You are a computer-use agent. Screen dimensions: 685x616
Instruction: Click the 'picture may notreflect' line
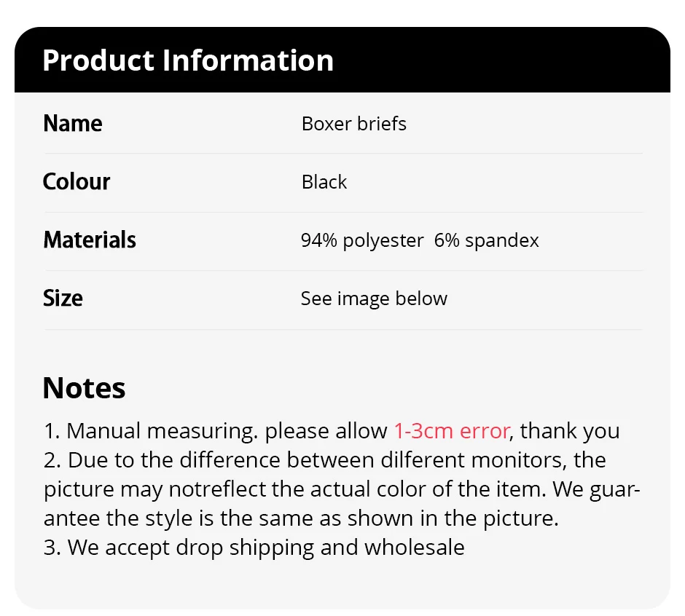point(182,489)
